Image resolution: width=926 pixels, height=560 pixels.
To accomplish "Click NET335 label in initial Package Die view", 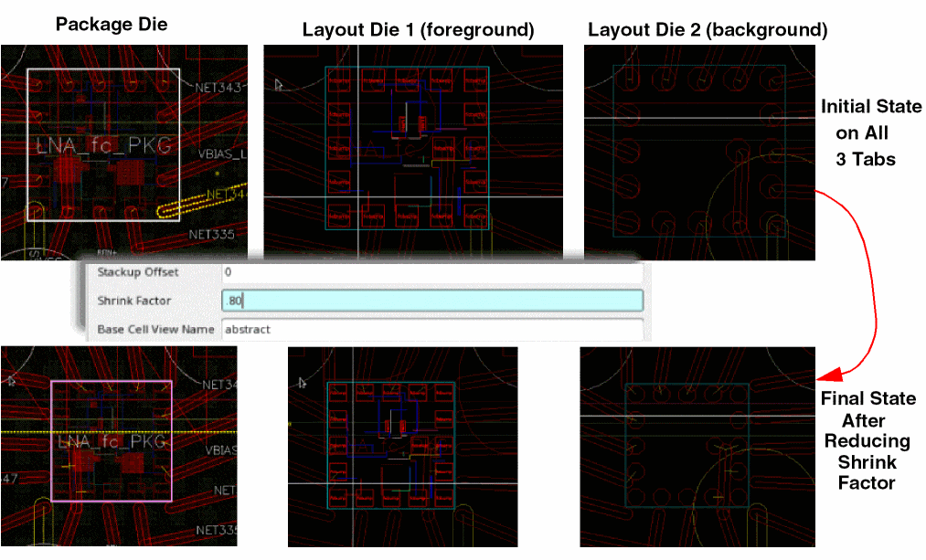I will pos(211,235).
